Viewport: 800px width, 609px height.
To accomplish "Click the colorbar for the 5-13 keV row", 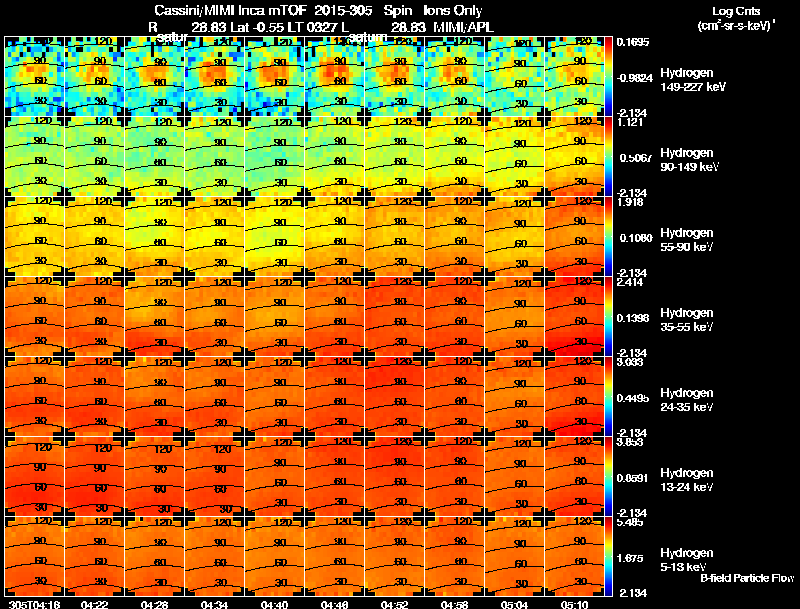I will [x=608, y=556].
